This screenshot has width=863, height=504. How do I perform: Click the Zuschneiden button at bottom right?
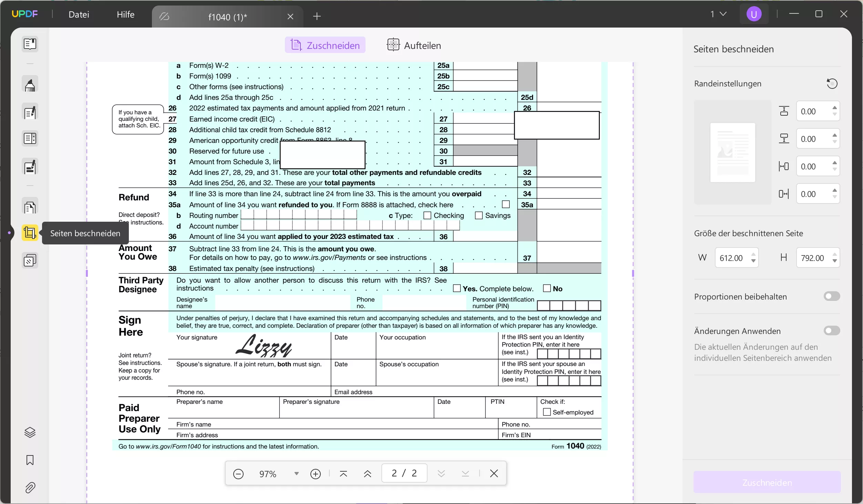pos(767,483)
